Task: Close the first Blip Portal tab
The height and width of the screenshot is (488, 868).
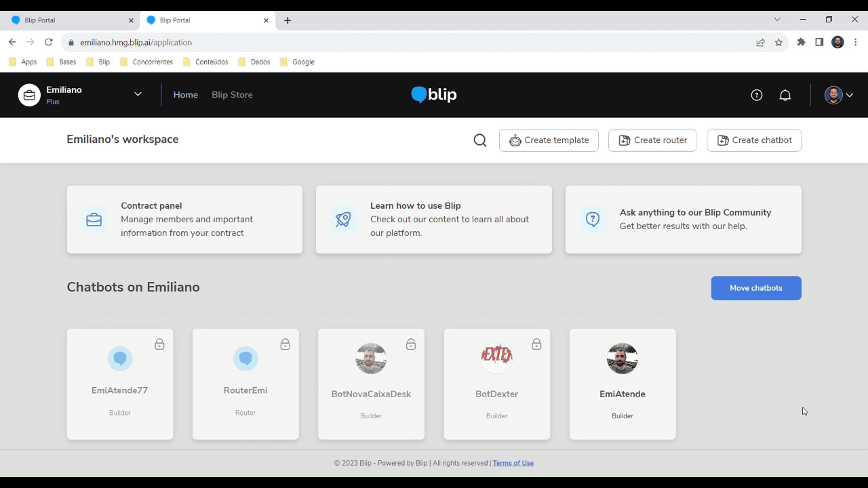Action: tap(131, 20)
